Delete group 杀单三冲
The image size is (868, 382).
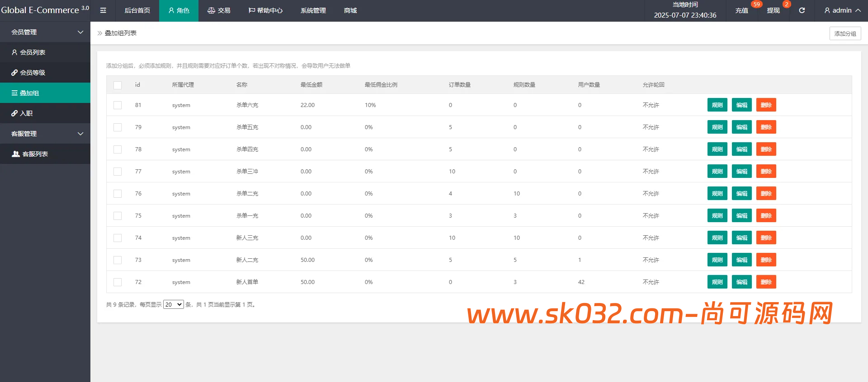[766, 171]
